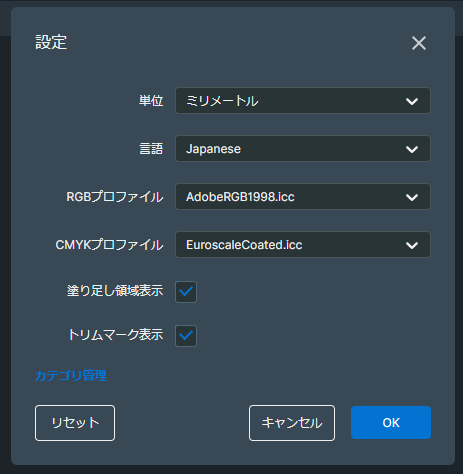Toggle via the 塗り足し領域表示 label text

click(x=115, y=291)
